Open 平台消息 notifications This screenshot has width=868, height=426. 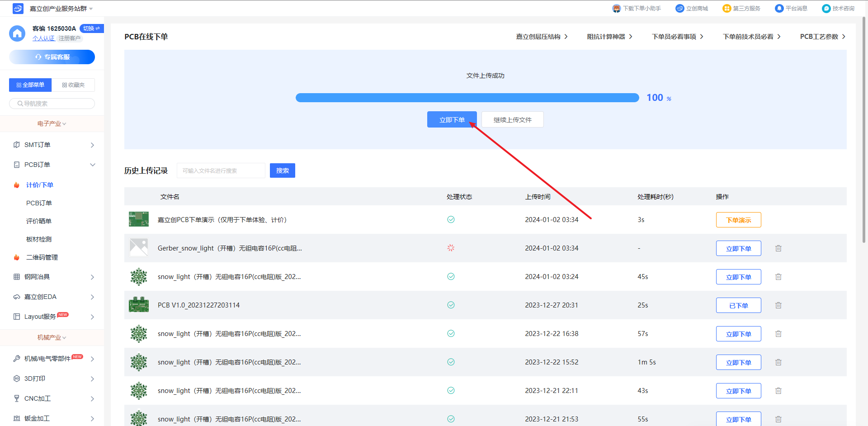coord(791,9)
